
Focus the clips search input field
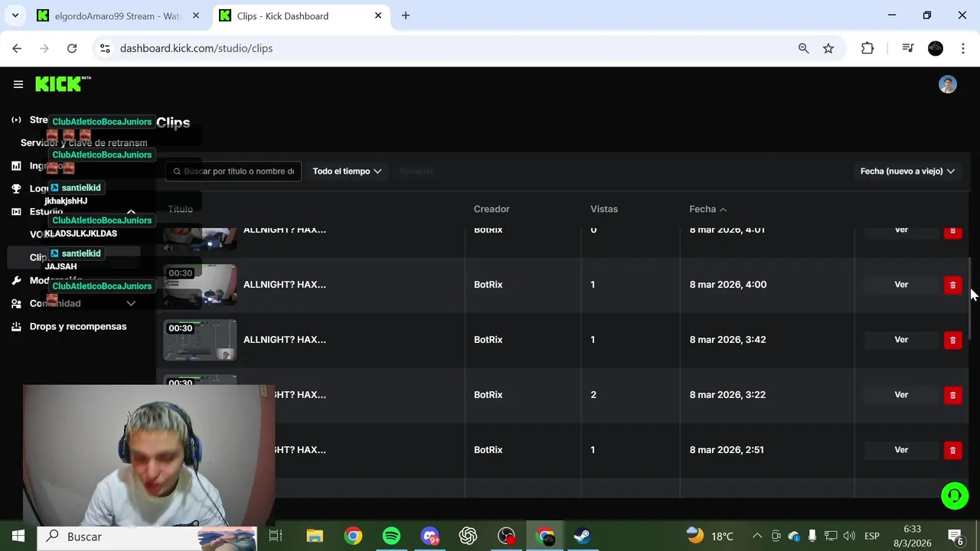coord(234,171)
